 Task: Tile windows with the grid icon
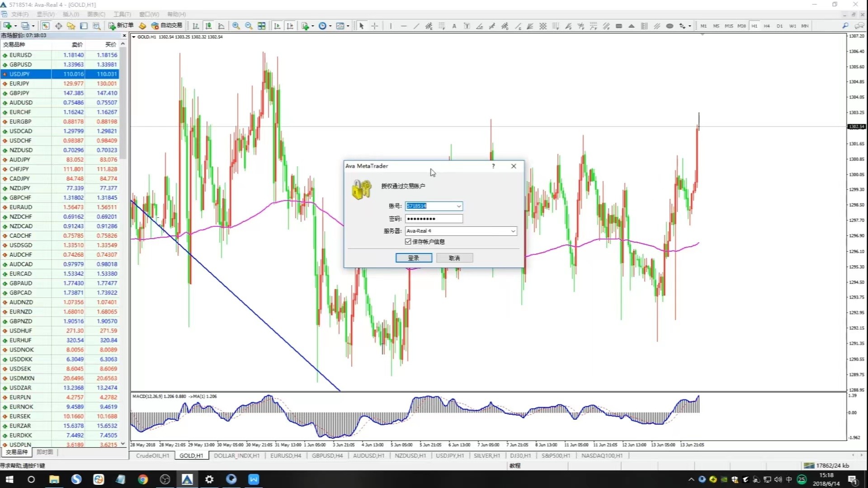point(261,26)
